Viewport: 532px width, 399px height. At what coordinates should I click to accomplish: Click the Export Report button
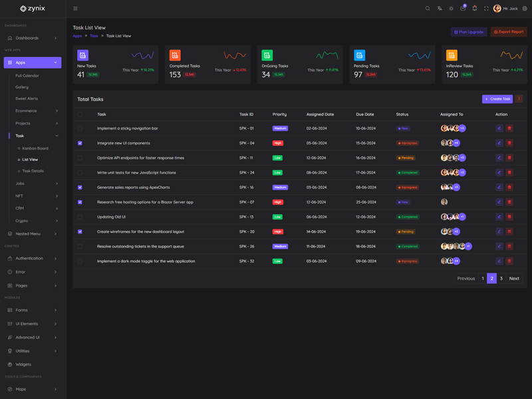509,32
